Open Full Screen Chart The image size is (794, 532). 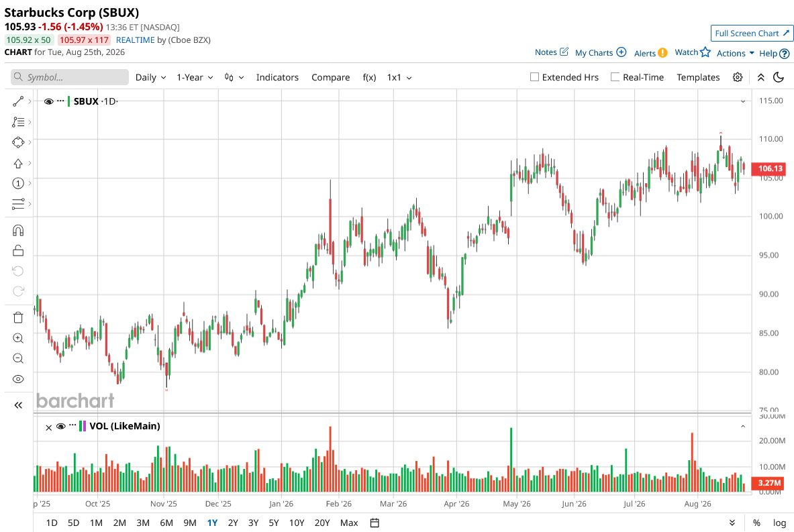(x=752, y=34)
